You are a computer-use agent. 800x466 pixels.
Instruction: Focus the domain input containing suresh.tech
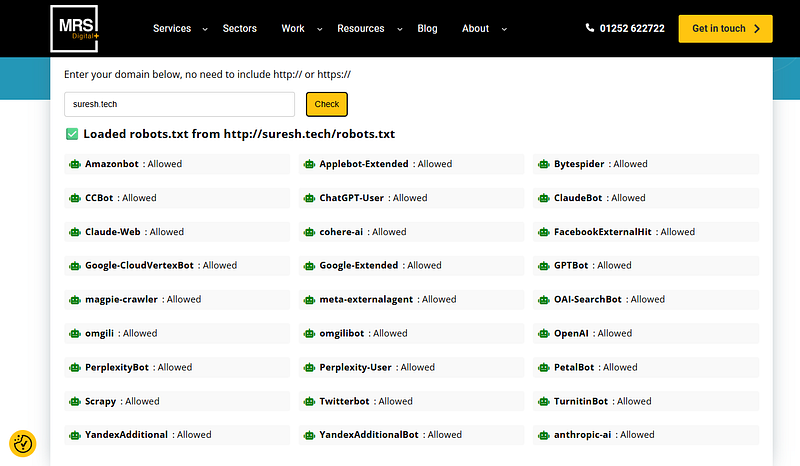point(180,104)
